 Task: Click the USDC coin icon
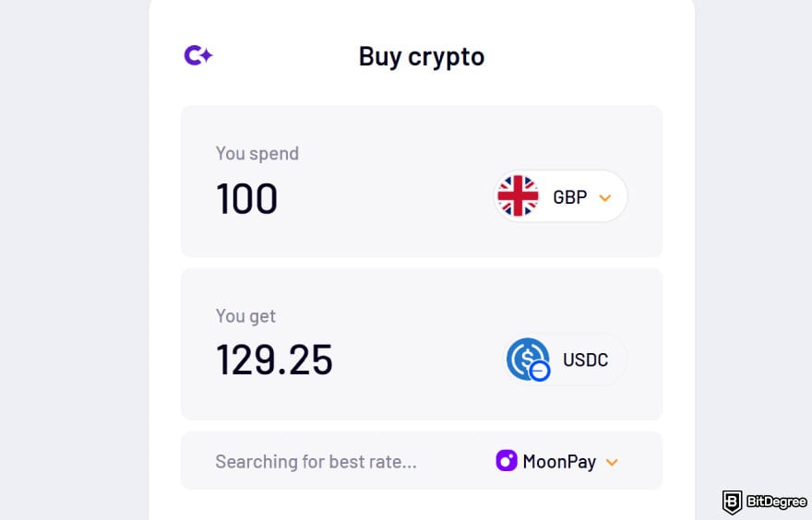point(527,359)
